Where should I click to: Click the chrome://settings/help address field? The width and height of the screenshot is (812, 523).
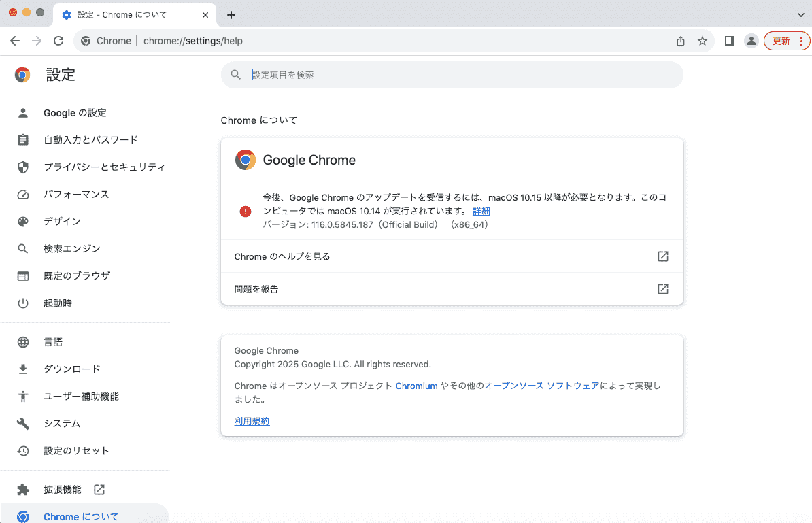[192, 41]
